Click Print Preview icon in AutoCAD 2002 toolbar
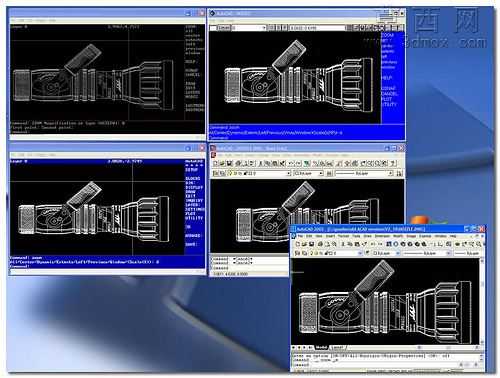The height and width of the screenshot is (378, 500). (327, 244)
